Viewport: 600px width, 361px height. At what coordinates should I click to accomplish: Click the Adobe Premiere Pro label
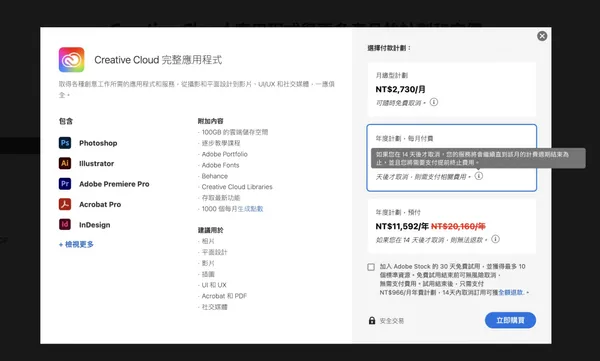[114, 184]
